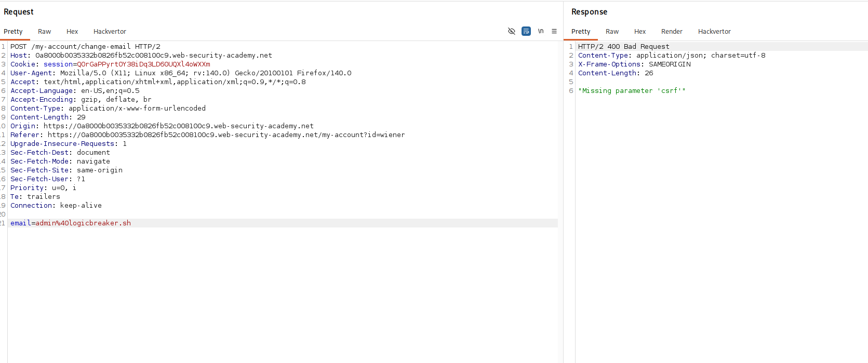Click the response Content-Type application/json line
This screenshot has height=363, width=868.
coord(672,56)
